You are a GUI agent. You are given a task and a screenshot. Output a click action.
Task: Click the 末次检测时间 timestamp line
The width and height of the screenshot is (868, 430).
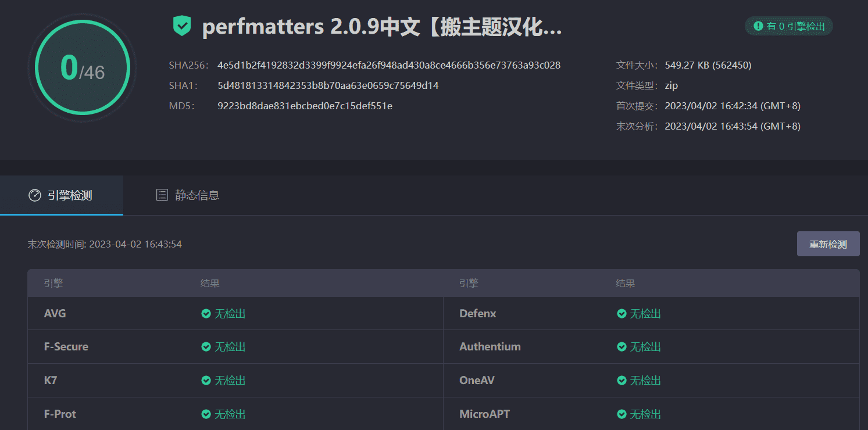tap(105, 244)
